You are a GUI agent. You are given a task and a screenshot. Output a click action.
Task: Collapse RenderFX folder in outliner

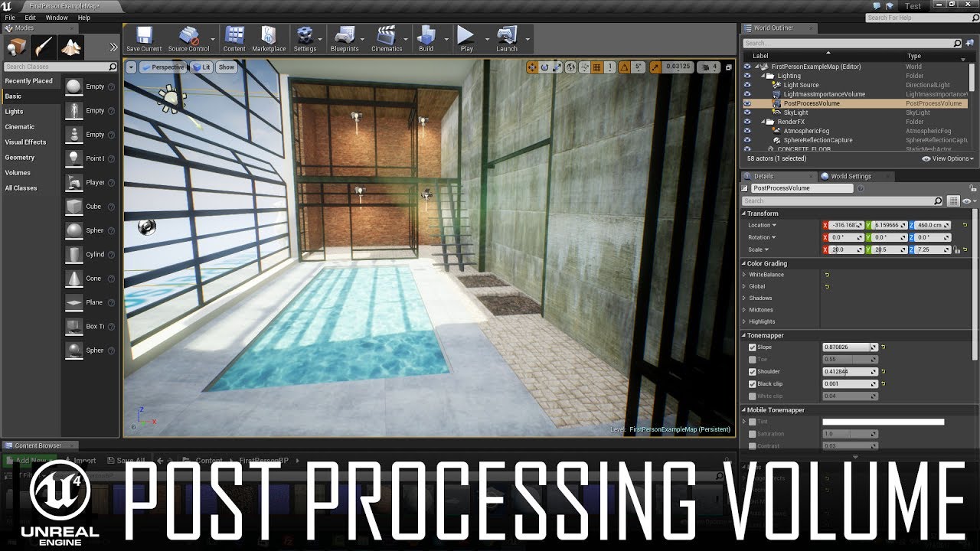coord(763,122)
